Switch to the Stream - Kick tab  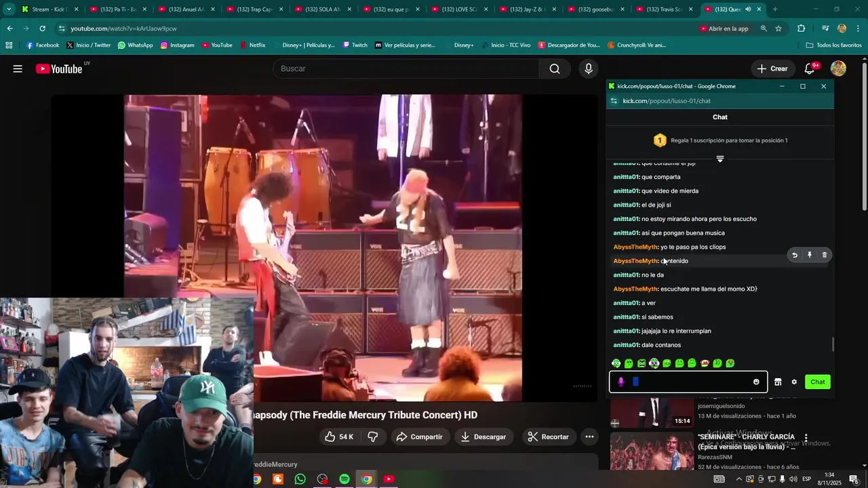(50, 9)
